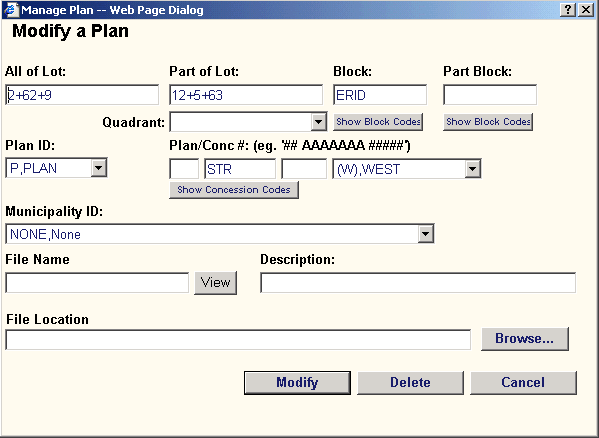Screen dimensions: 599x438
Task: Open the (W),WEST direction dropdown
Action: point(473,168)
